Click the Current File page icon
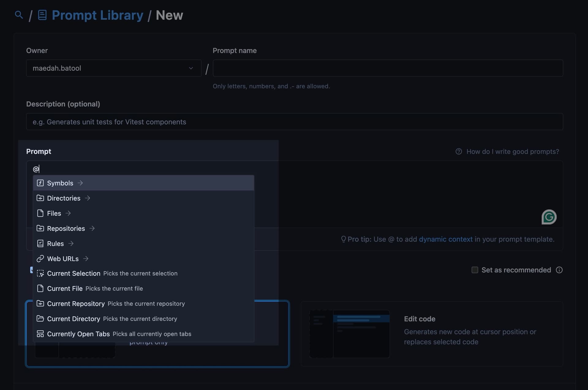This screenshot has width=588, height=390. pos(40,289)
